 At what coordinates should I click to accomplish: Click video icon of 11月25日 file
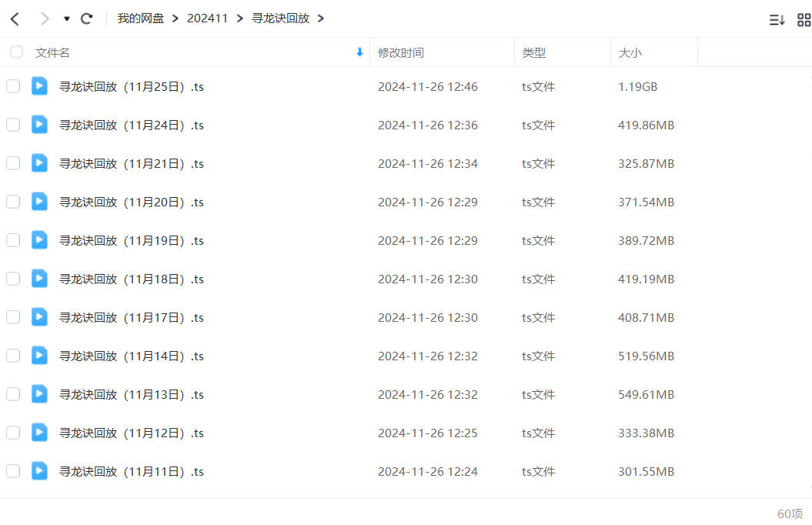tap(39, 86)
